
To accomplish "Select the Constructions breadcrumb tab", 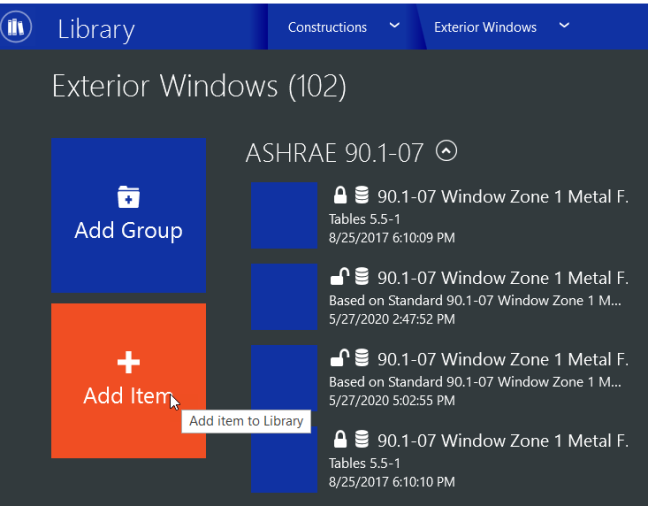I will [x=327, y=27].
